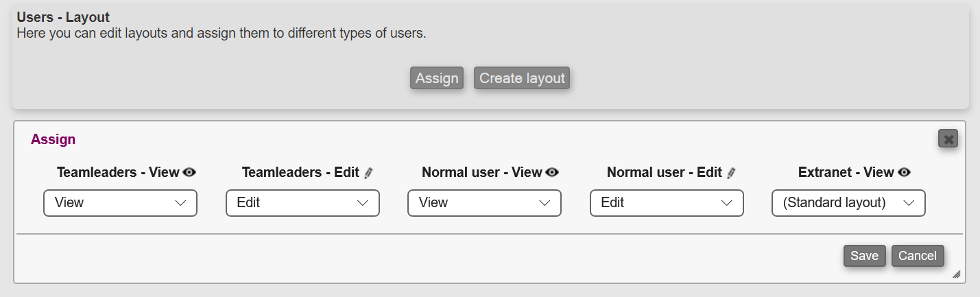Click the purple Assign panel title
The width and height of the screenshot is (980, 297).
click(53, 139)
